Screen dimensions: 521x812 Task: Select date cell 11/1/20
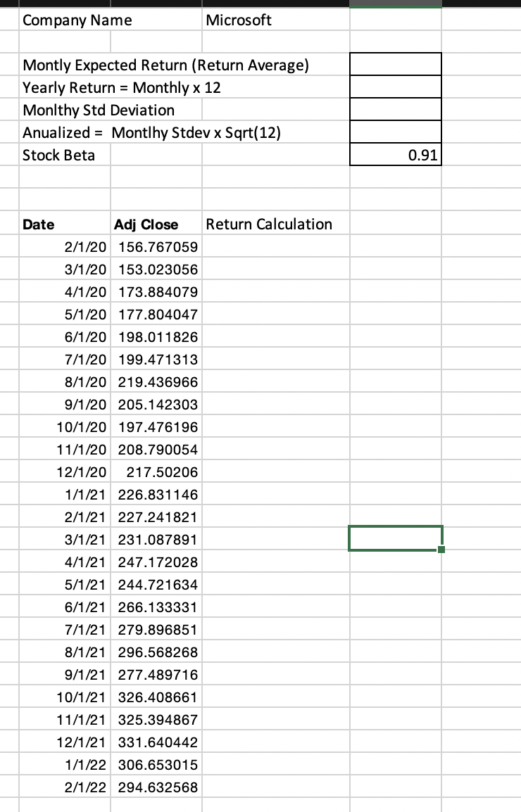point(65,450)
